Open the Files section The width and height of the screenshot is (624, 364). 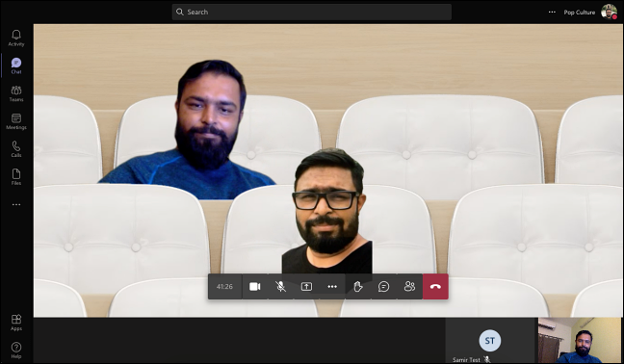click(x=16, y=177)
